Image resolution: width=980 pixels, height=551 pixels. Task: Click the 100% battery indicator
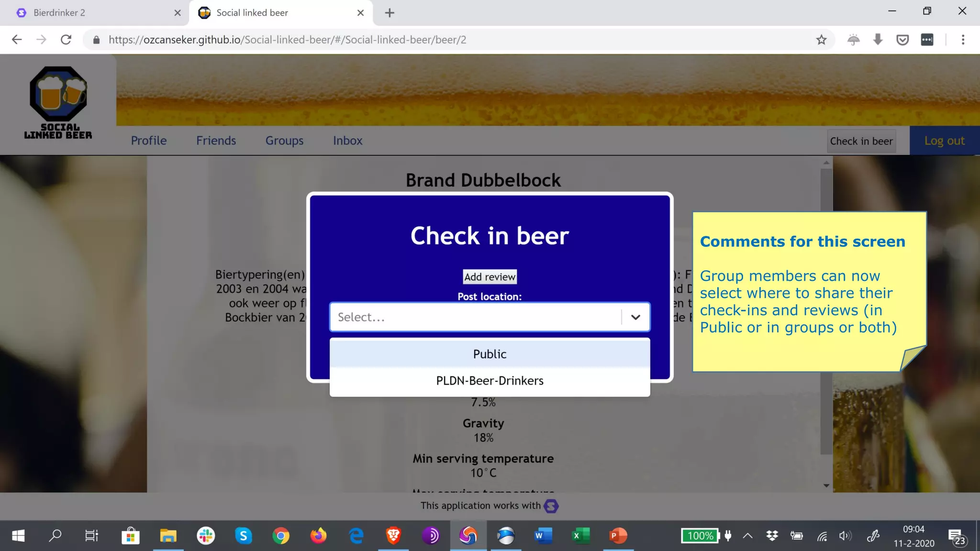point(701,536)
